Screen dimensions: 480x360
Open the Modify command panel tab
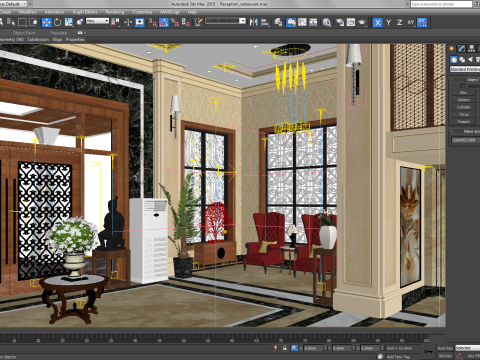click(x=461, y=49)
